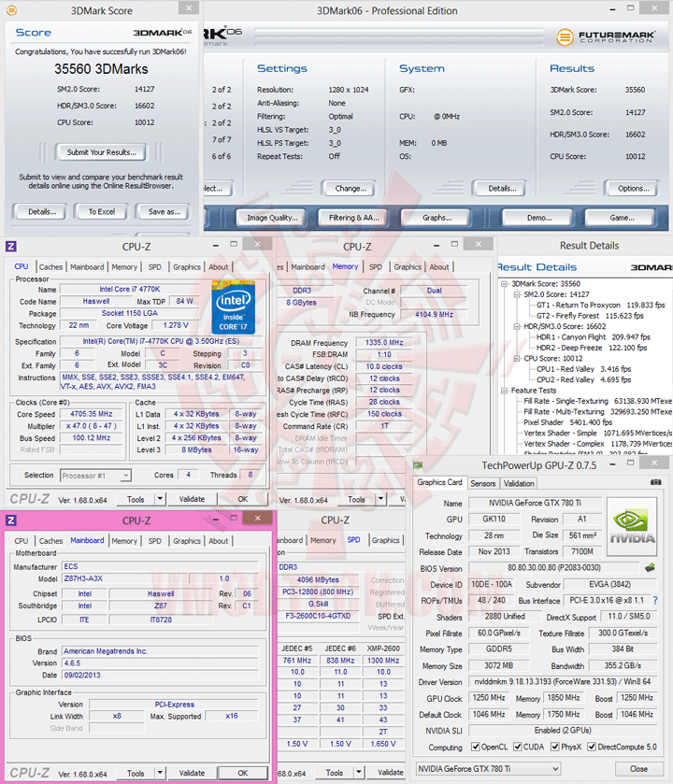Click the 3DMark Score window orange icon

11,10
